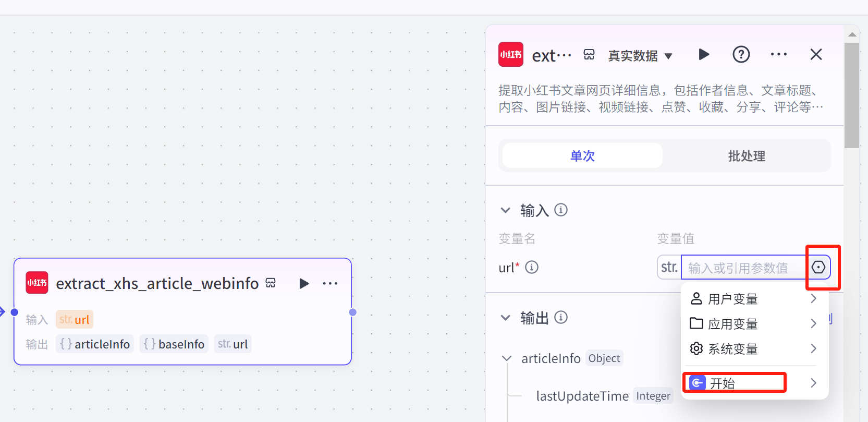The height and width of the screenshot is (422, 868).
Task: Click the node's right output connection port
Action: 352,312
